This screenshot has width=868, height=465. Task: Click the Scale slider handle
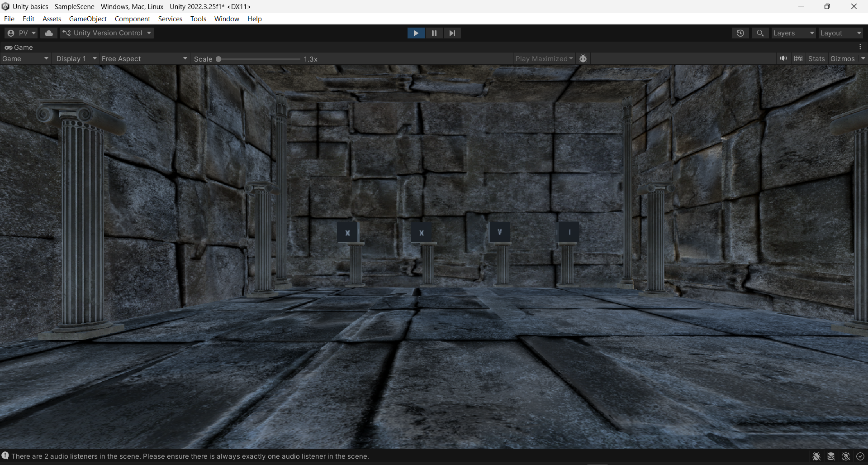pos(218,59)
